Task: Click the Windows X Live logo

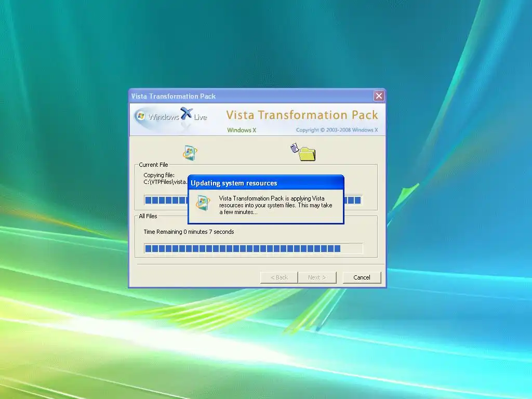Action: (170, 117)
